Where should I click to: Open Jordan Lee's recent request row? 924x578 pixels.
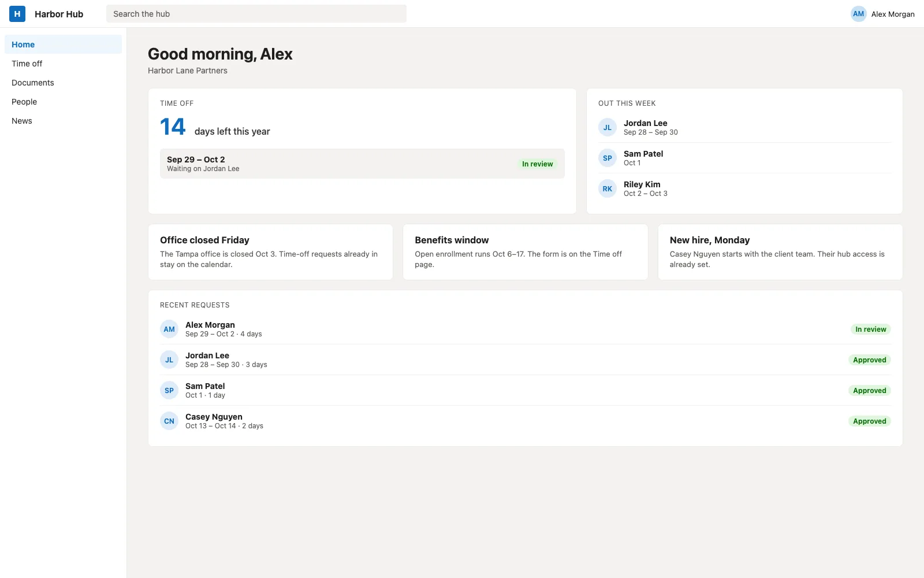point(525,360)
